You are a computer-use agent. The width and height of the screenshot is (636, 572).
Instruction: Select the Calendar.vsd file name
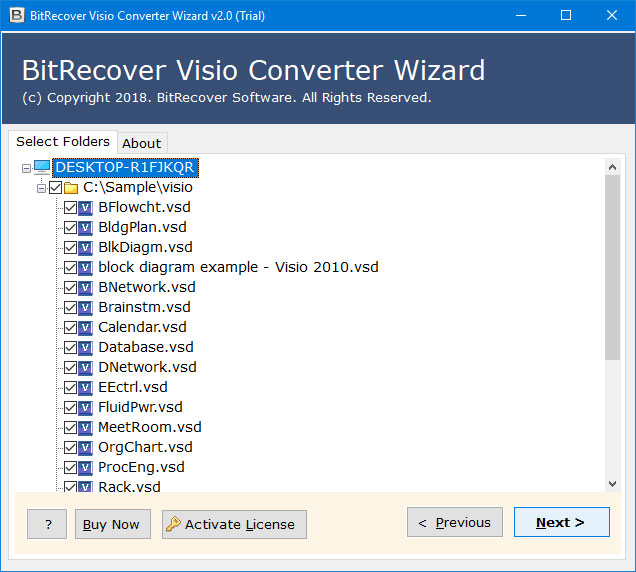[x=142, y=327]
